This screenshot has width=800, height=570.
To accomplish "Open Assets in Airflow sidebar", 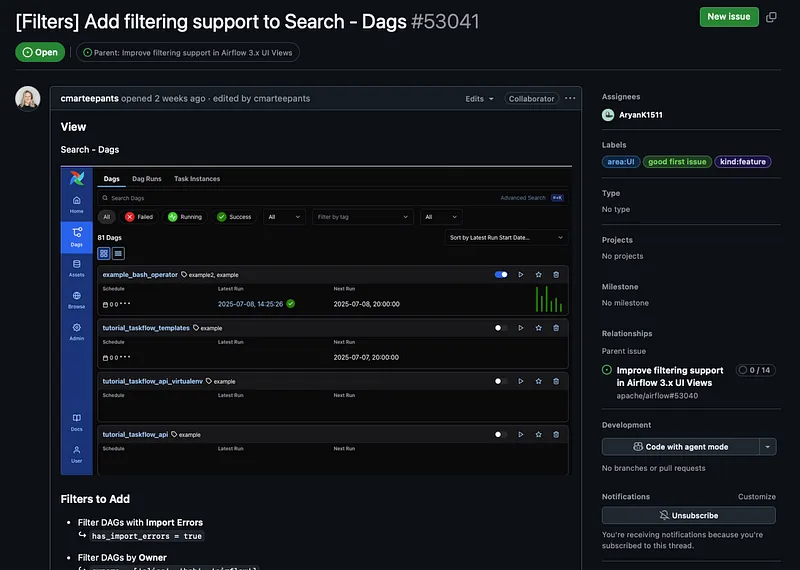I will pyautogui.click(x=77, y=268).
